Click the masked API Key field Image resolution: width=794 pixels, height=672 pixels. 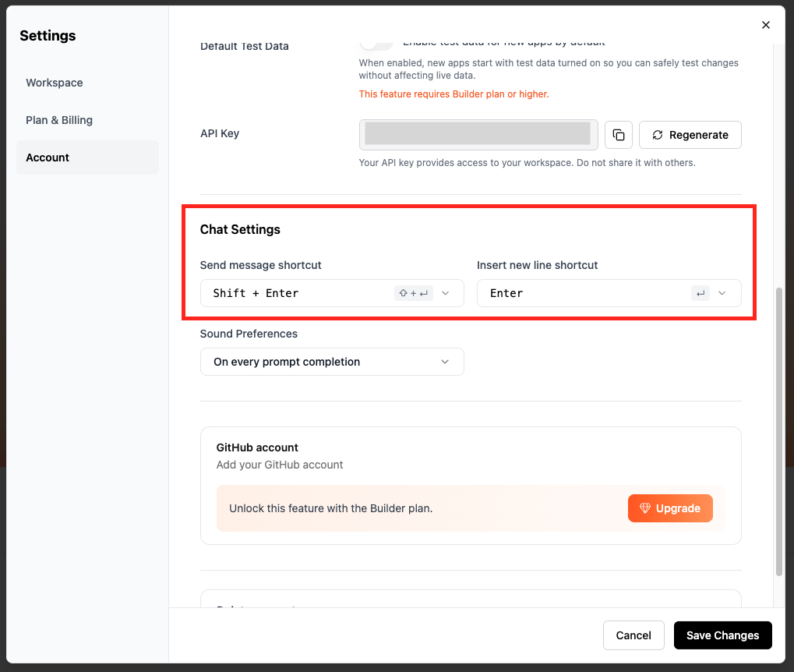(478, 134)
